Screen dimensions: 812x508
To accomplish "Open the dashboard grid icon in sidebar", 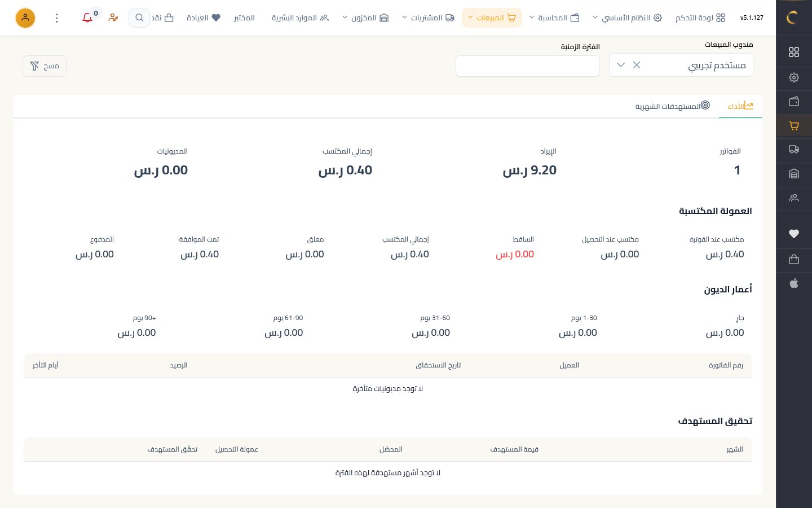I will click(x=794, y=52).
